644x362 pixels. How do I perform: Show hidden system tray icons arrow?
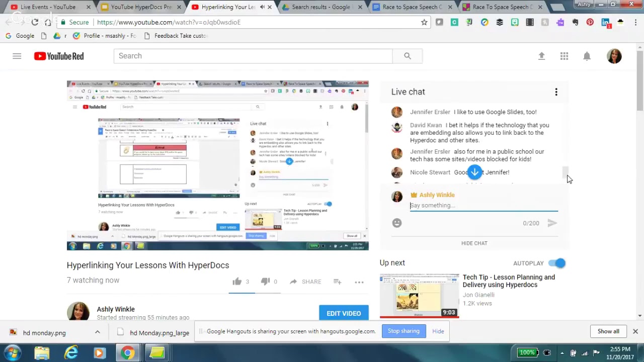click(x=562, y=353)
